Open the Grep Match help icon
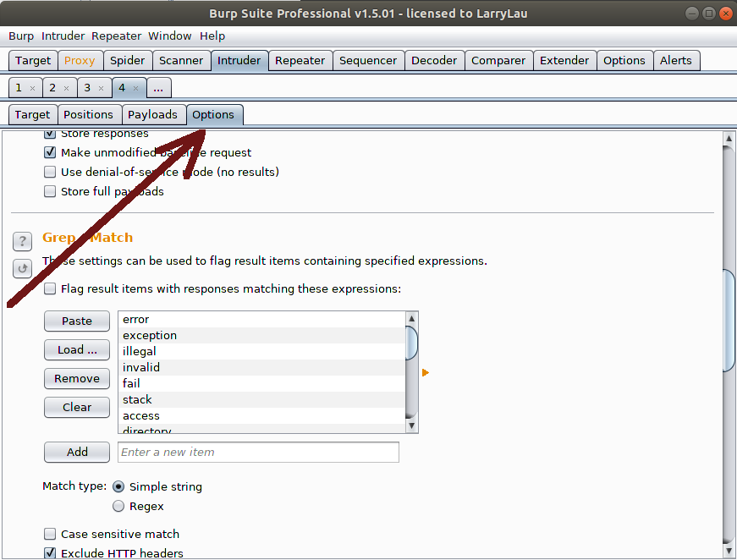Viewport: 737px width, 560px height. pyautogui.click(x=22, y=241)
